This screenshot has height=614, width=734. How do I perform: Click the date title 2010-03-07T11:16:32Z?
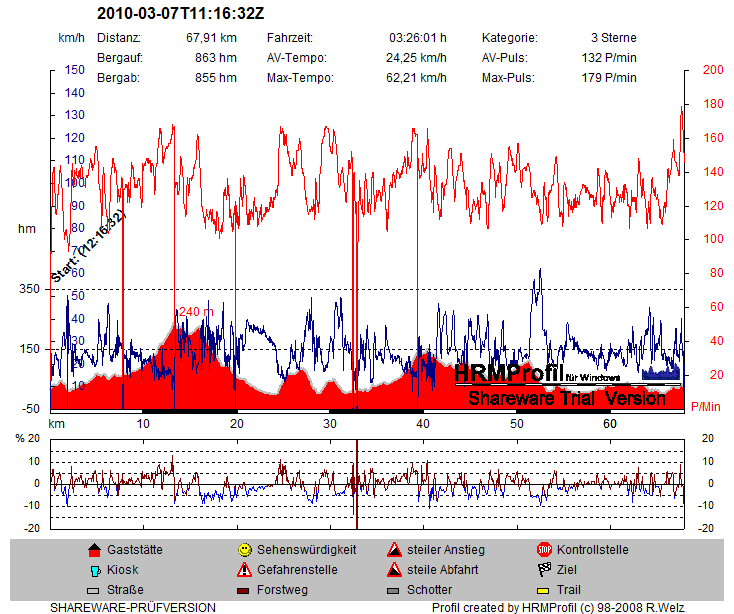[181, 14]
